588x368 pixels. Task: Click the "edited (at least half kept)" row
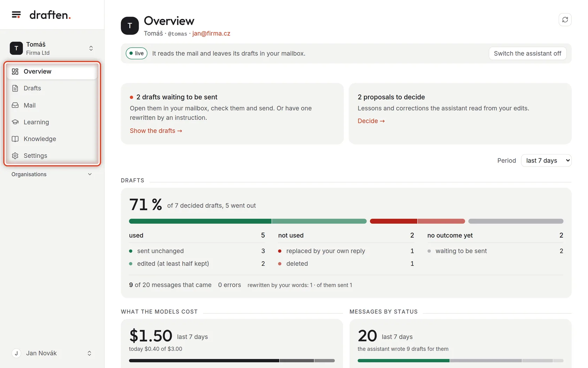197,264
